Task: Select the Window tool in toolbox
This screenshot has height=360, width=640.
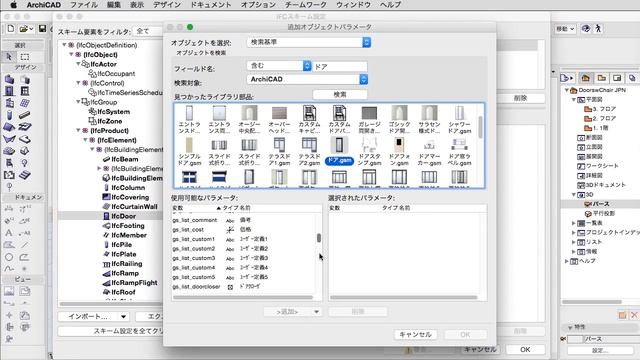Action: (x=25, y=91)
